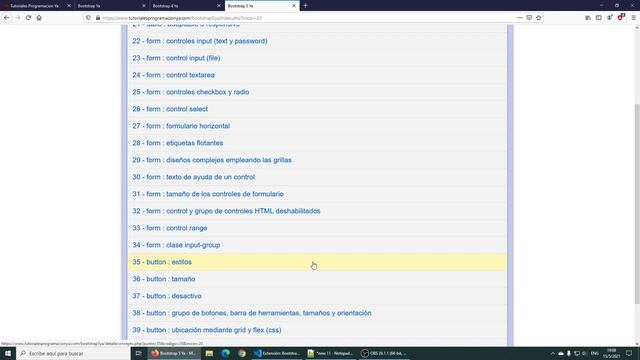Open File Explorer from taskbar
The image size is (640, 360).
(209, 353)
